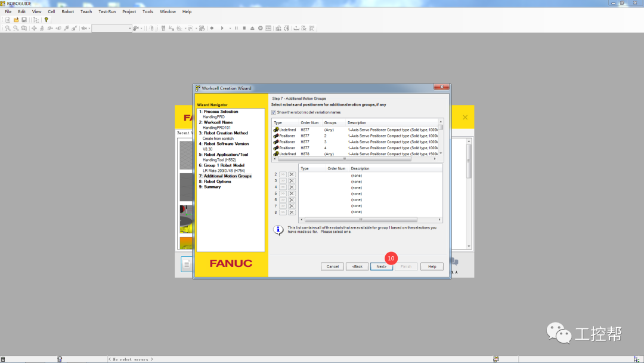Open the File menu
Image resolution: width=644 pixels, height=363 pixels.
pos(8,11)
